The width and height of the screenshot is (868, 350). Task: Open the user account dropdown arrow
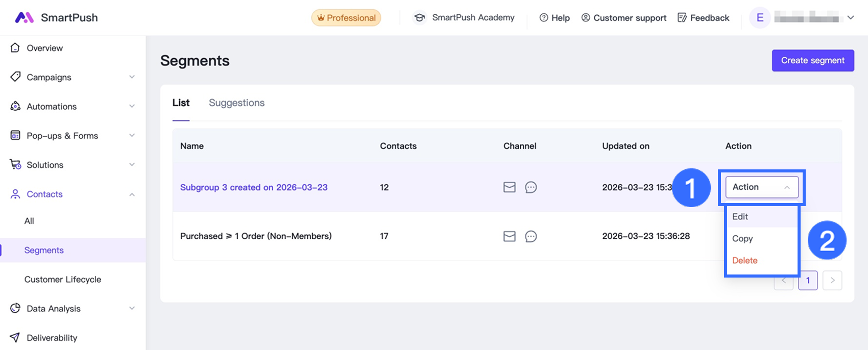(851, 18)
